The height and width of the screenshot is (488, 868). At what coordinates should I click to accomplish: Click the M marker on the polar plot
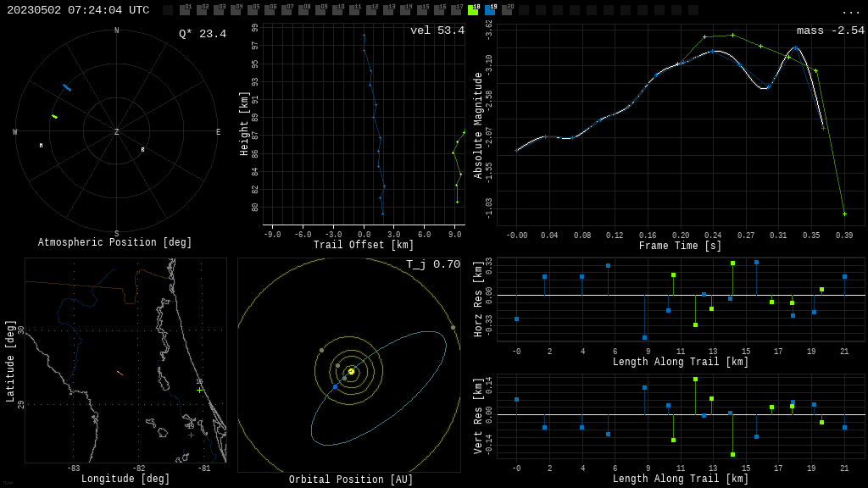click(41, 146)
